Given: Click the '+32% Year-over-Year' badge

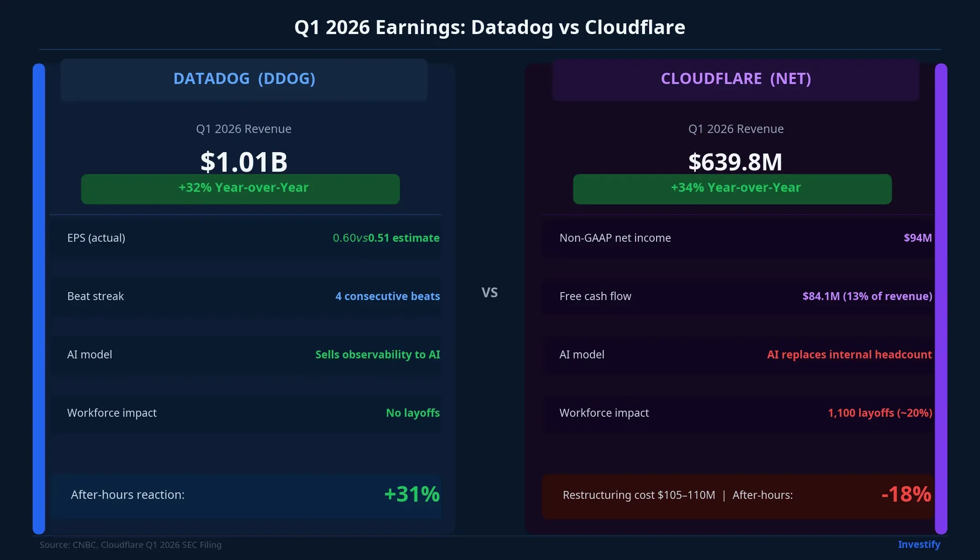Looking at the screenshot, I should point(240,189).
